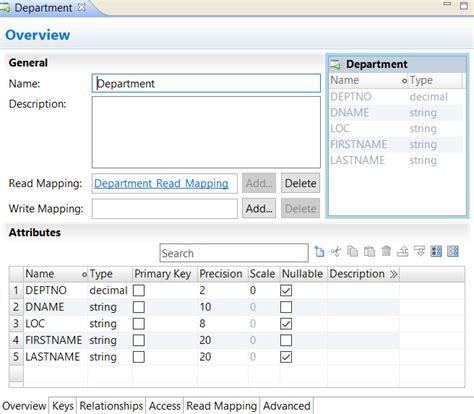474x414 pixels.
Task: Open the Relationships tab
Action: click(111, 406)
